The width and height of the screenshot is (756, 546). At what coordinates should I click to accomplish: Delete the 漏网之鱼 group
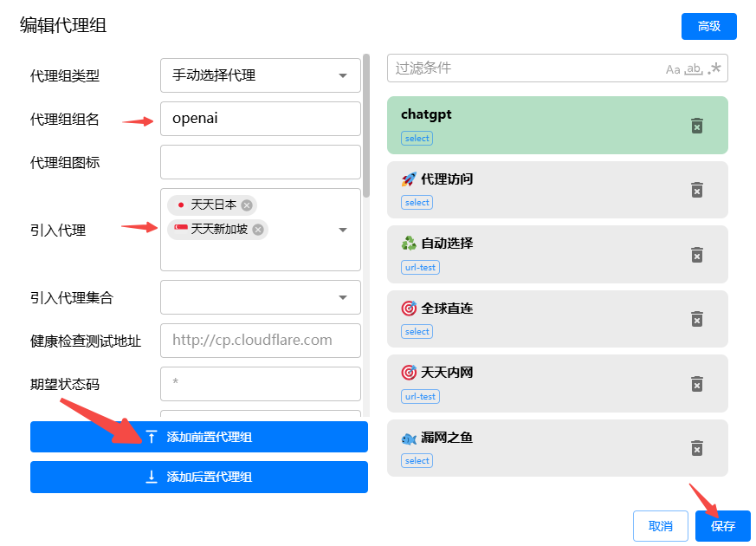pyautogui.click(x=697, y=448)
